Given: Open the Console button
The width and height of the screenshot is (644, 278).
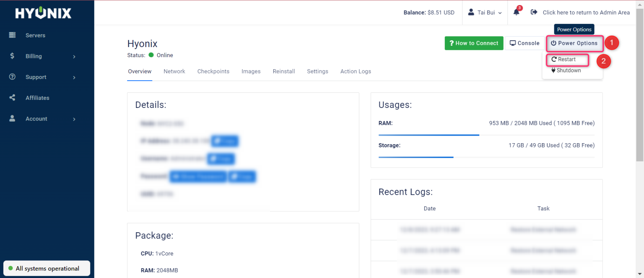Looking at the screenshot, I should [525, 43].
